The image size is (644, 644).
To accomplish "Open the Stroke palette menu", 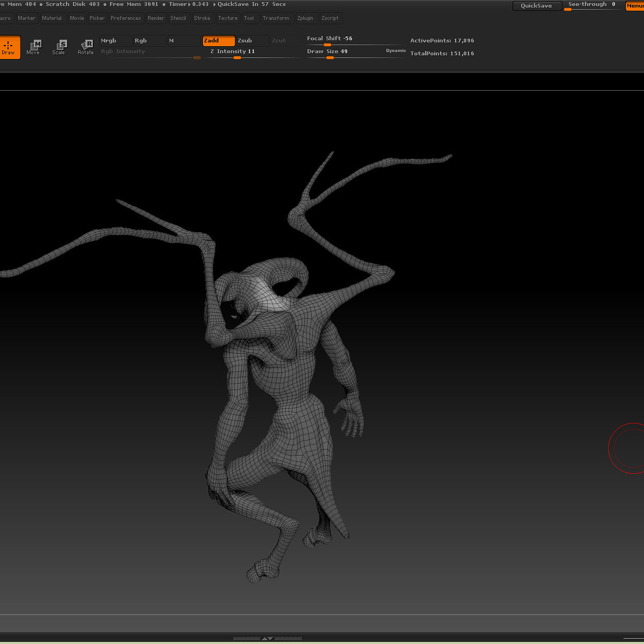I will [x=202, y=18].
